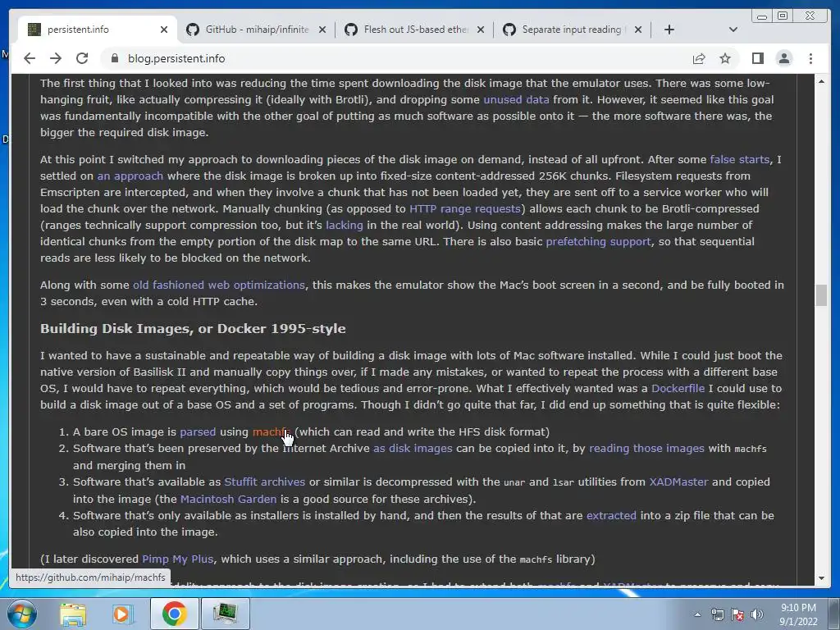
Task: Show hidden tray icons arrow
Action: click(x=697, y=614)
